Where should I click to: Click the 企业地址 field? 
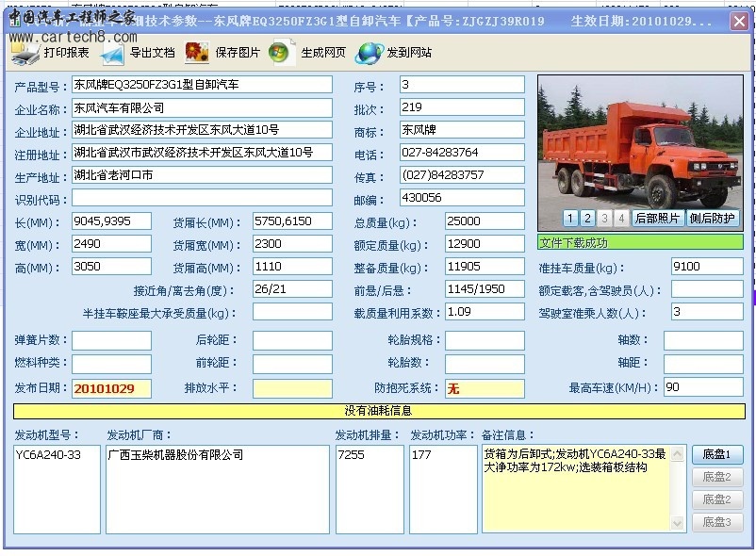click(202, 130)
